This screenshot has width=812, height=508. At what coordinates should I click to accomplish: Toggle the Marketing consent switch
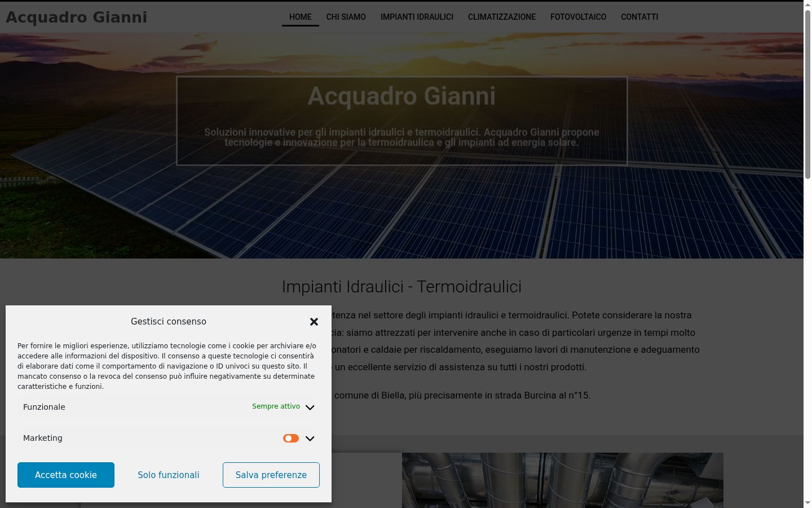click(291, 439)
